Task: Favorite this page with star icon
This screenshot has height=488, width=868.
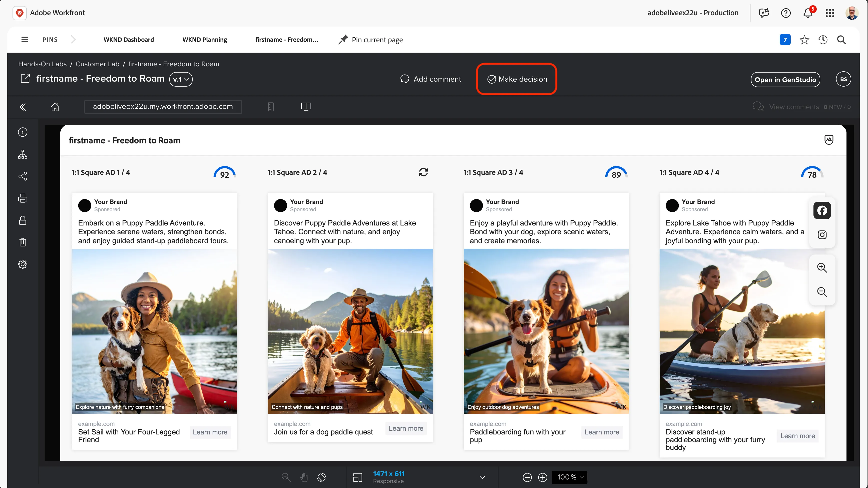Action: click(x=804, y=40)
